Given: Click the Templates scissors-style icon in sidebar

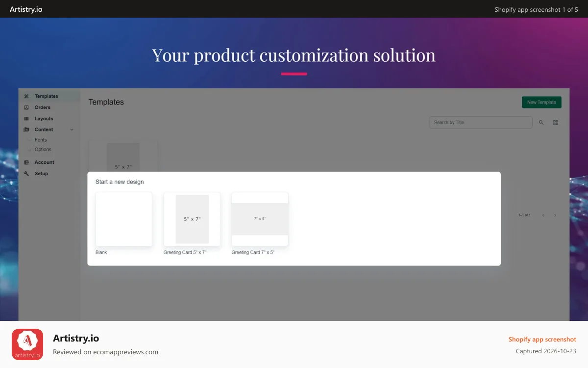Looking at the screenshot, I should (x=26, y=96).
